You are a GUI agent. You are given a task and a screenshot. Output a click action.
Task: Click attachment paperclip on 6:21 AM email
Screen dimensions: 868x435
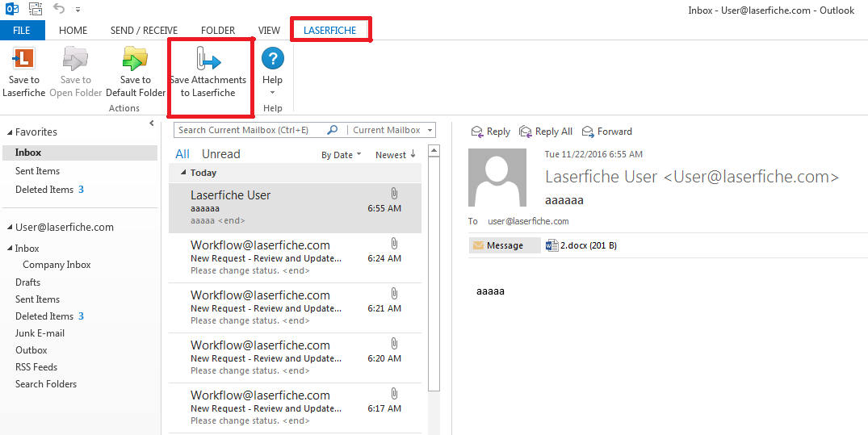(394, 293)
